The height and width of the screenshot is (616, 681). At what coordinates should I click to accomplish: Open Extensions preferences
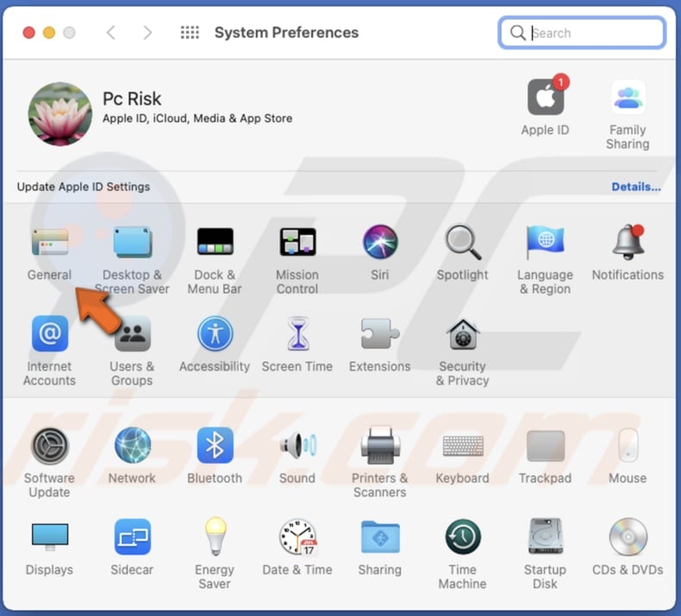point(380,333)
